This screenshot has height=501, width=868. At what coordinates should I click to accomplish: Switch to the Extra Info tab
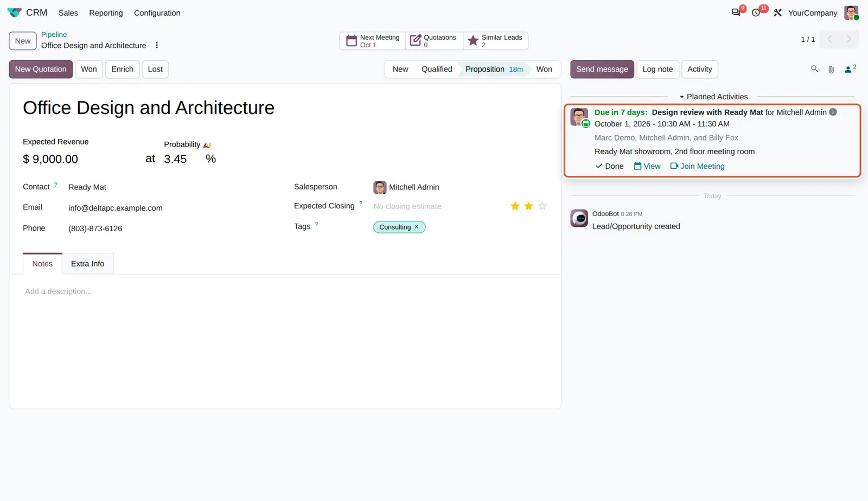click(87, 264)
